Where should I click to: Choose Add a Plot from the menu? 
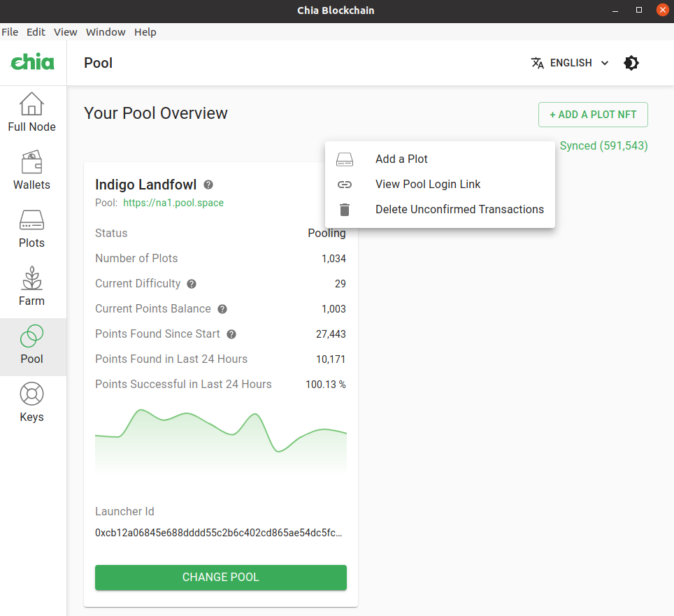tap(440, 159)
